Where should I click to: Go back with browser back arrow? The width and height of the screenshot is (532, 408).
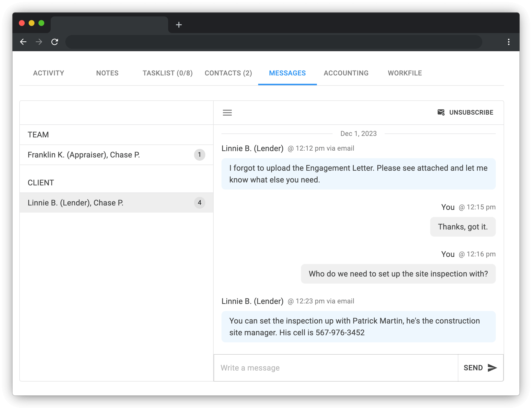pyautogui.click(x=23, y=42)
